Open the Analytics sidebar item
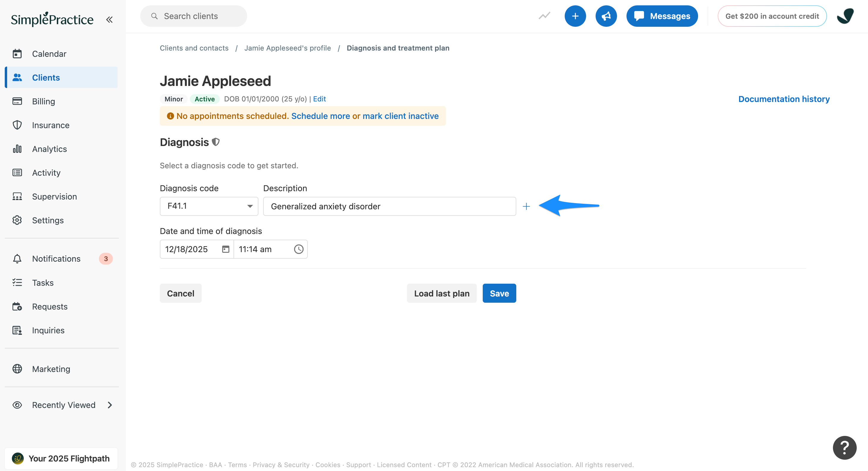868x471 pixels. click(x=61, y=149)
